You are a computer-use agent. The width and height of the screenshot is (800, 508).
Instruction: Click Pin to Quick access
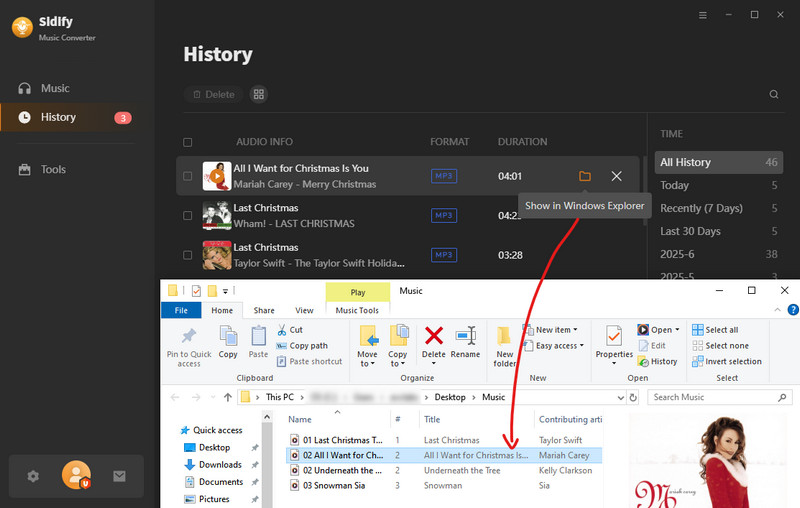pyautogui.click(x=189, y=347)
